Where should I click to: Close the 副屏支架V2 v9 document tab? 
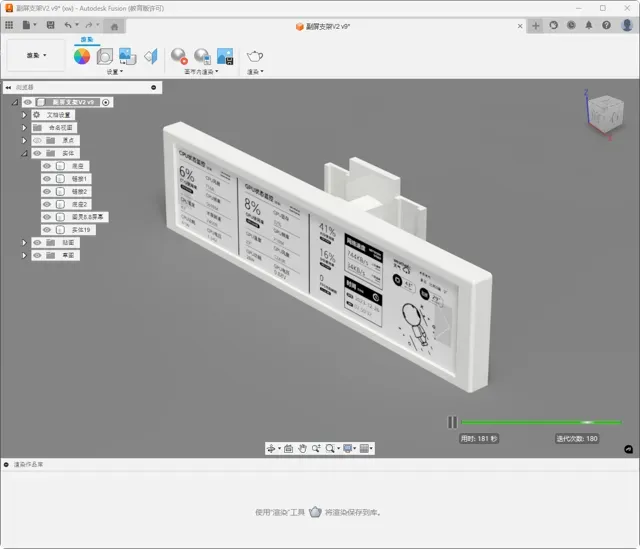point(520,26)
